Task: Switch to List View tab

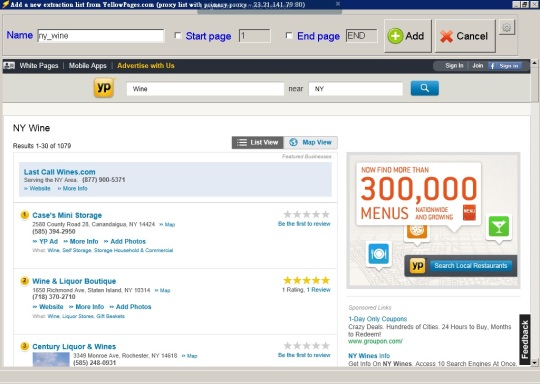Action: (x=258, y=143)
